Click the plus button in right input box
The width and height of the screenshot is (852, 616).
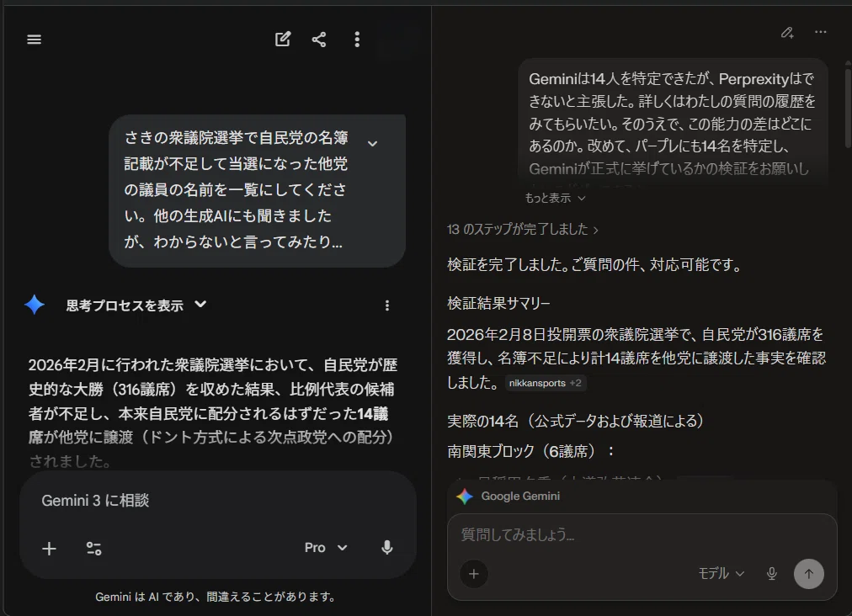pyautogui.click(x=474, y=574)
